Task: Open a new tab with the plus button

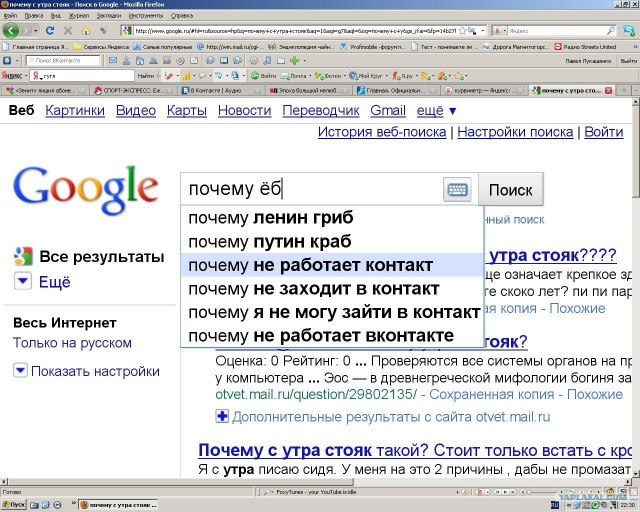Action: [623, 90]
